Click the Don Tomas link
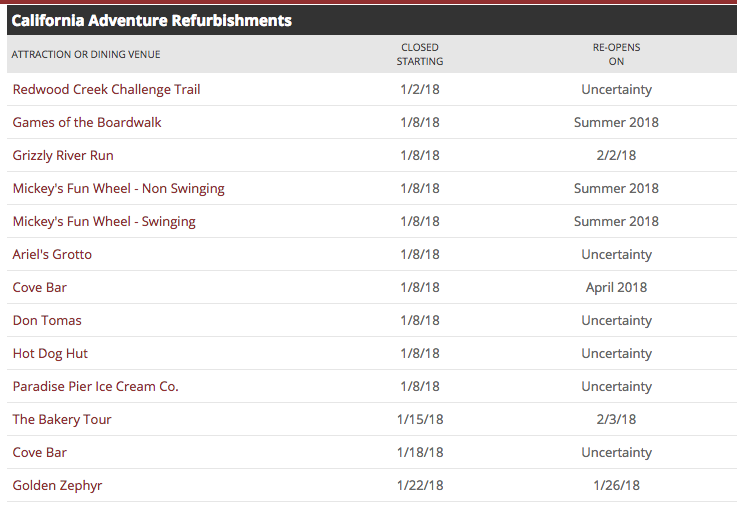This screenshot has height=509, width=737. pyautogui.click(x=47, y=320)
